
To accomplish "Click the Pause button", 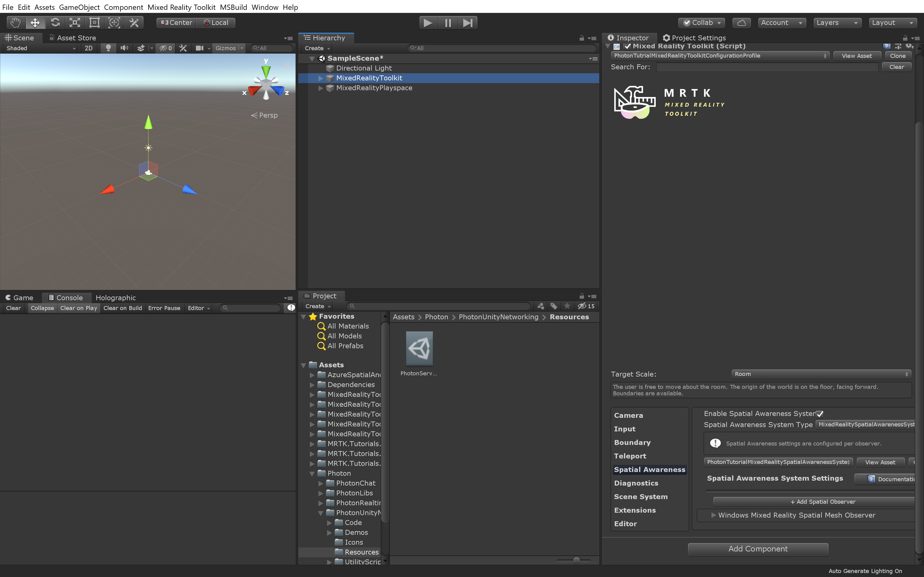I will click(x=448, y=23).
